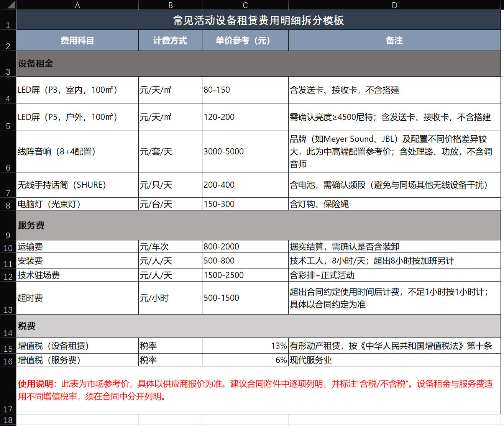Select cell 运输费
Viewport: 504px width, 426px height.
click(x=77, y=246)
